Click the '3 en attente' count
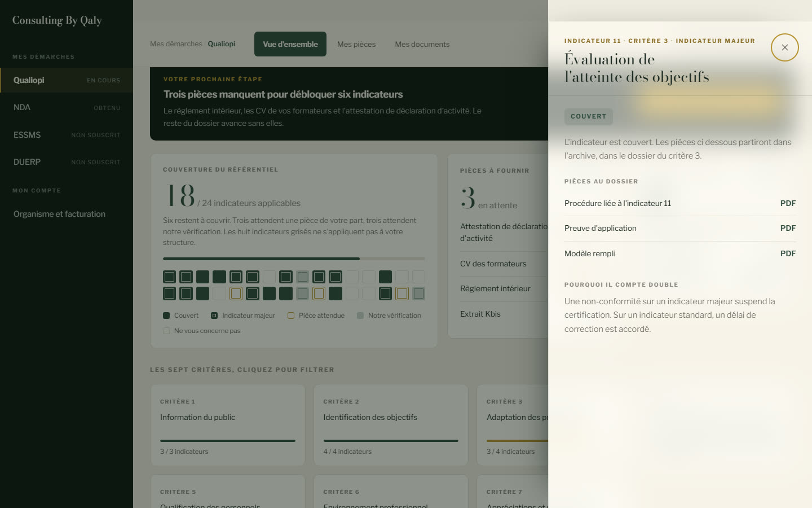This screenshot has height=508, width=812. tap(489, 199)
